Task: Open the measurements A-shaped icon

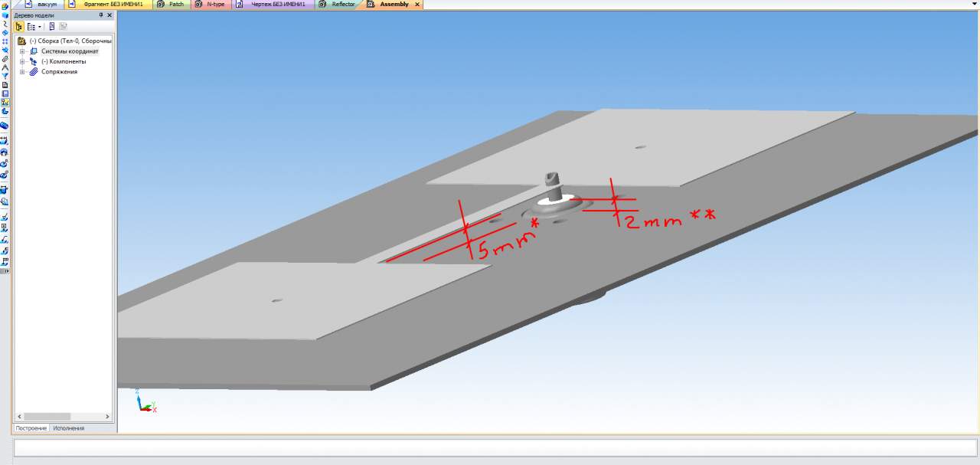Action: pos(5,67)
